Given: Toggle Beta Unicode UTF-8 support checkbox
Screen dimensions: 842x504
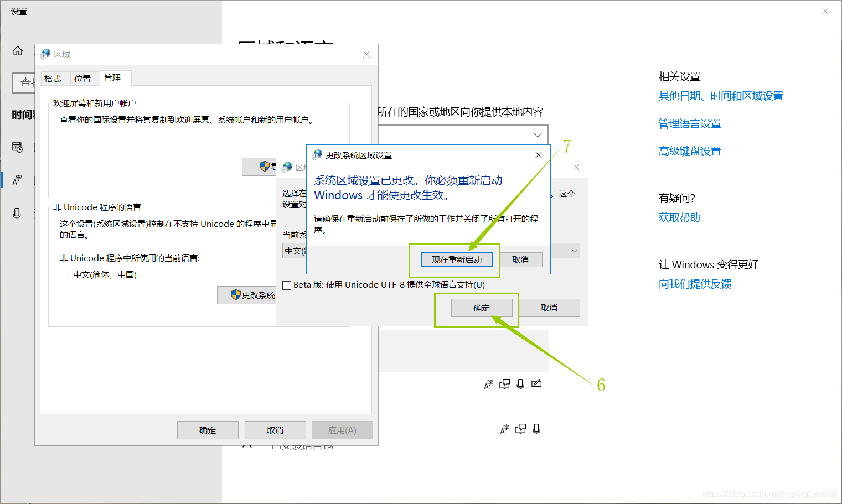Looking at the screenshot, I should [x=287, y=285].
